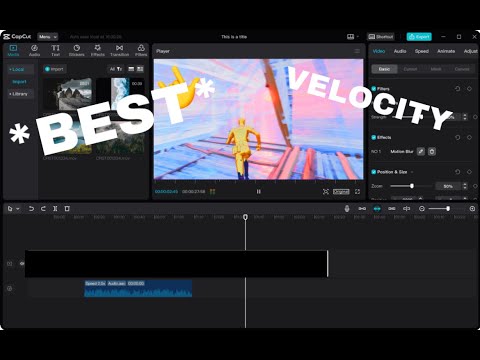Open the Audio library tab
The height and width of the screenshot is (360, 480).
[x=34, y=50]
